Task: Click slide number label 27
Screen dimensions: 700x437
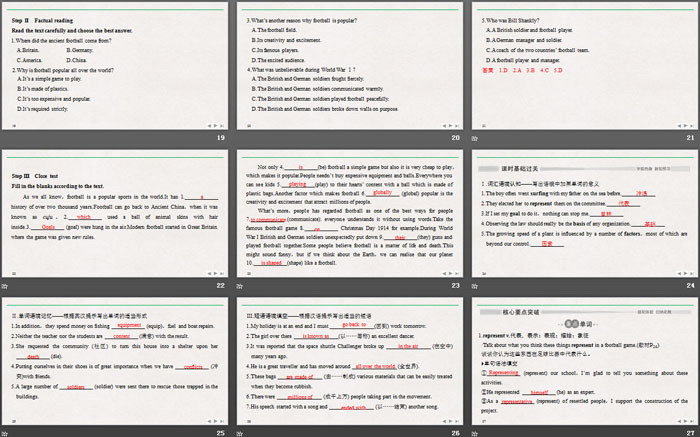Action: click(691, 433)
